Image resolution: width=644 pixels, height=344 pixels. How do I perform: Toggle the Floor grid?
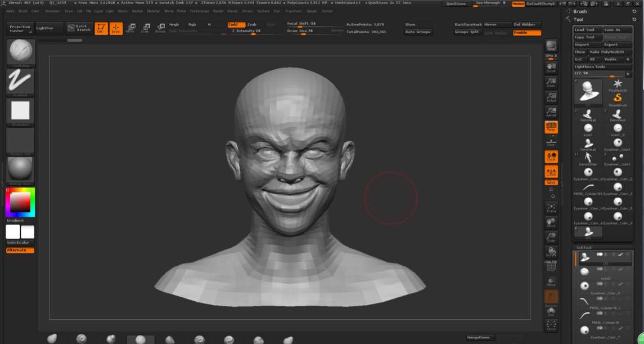551,142
